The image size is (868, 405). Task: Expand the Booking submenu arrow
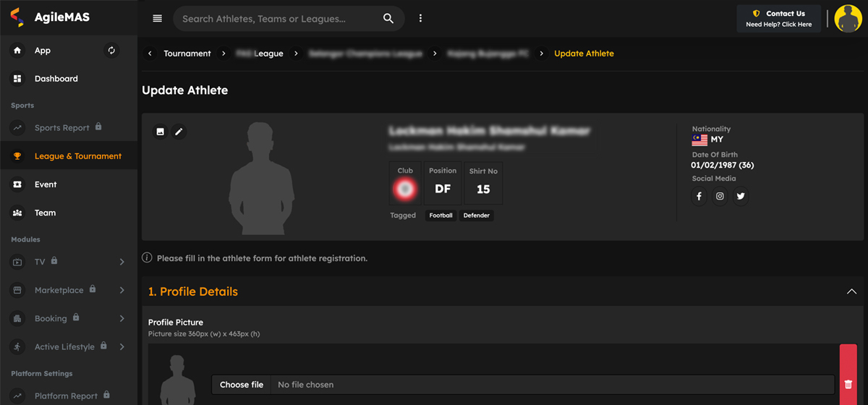(x=122, y=318)
